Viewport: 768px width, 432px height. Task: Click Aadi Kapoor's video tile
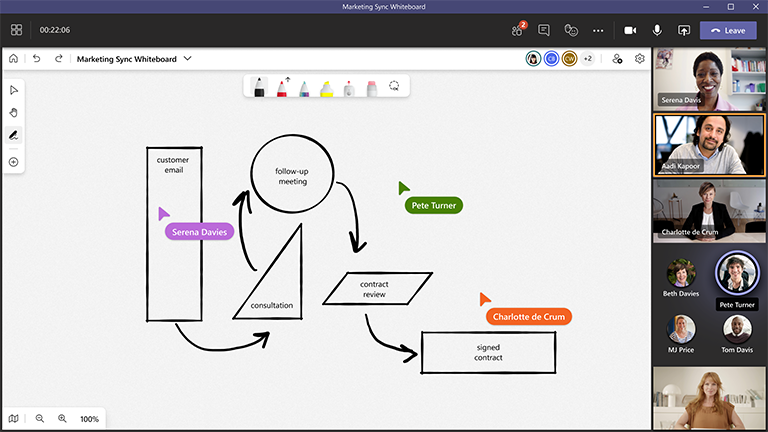coord(709,145)
